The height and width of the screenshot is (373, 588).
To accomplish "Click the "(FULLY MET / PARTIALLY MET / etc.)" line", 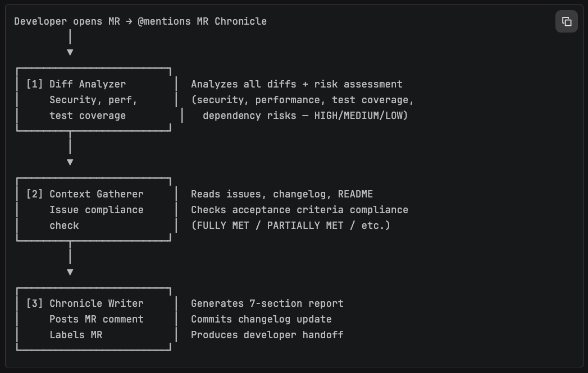I will click(x=290, y=225).
